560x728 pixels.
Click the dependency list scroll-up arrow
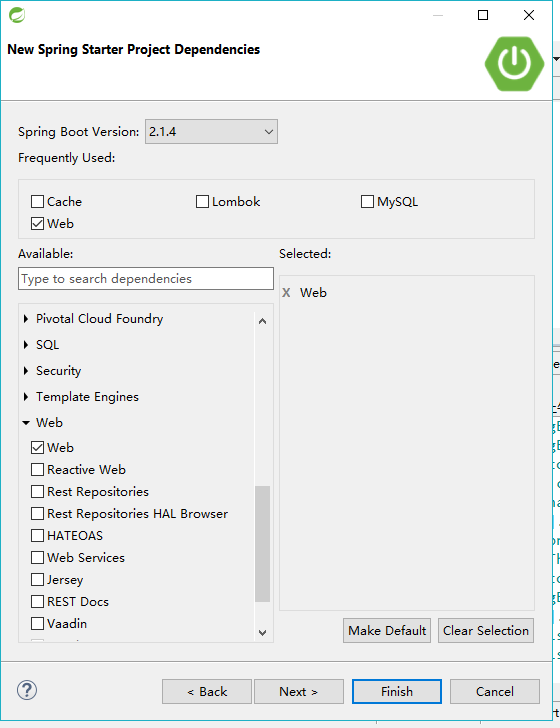click(x=262, y=321)
